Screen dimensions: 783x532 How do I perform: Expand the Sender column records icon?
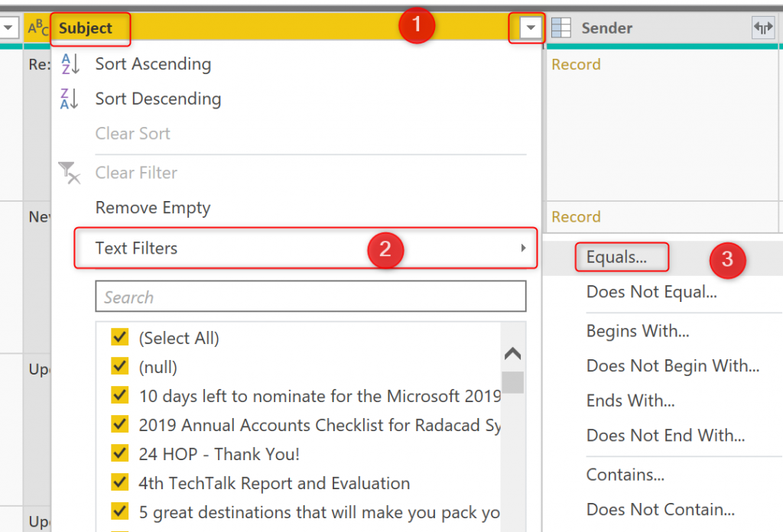click(763, 28)
